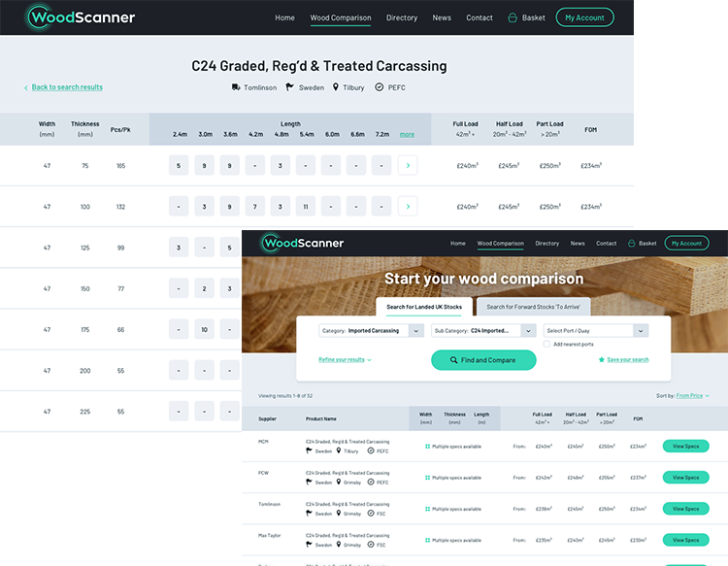Click the star icon beside Save your search
728x566 pixels.
(602, 359)
